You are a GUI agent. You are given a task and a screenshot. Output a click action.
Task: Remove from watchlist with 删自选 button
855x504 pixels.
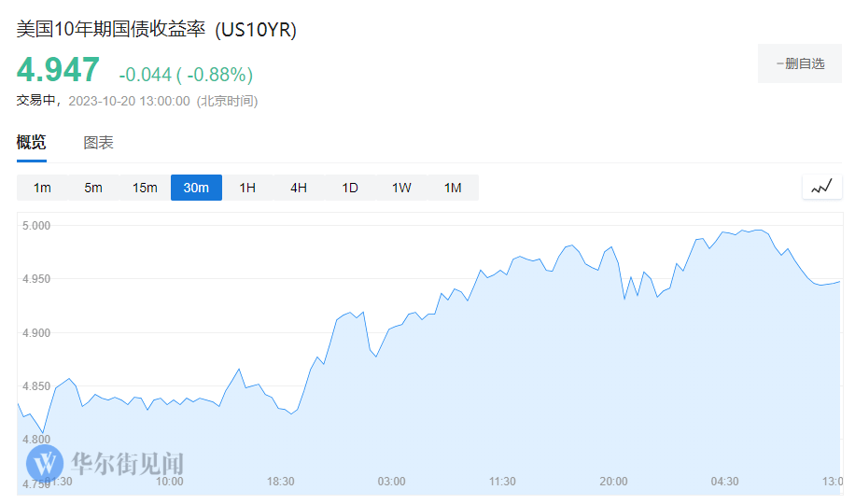[801, 63]
